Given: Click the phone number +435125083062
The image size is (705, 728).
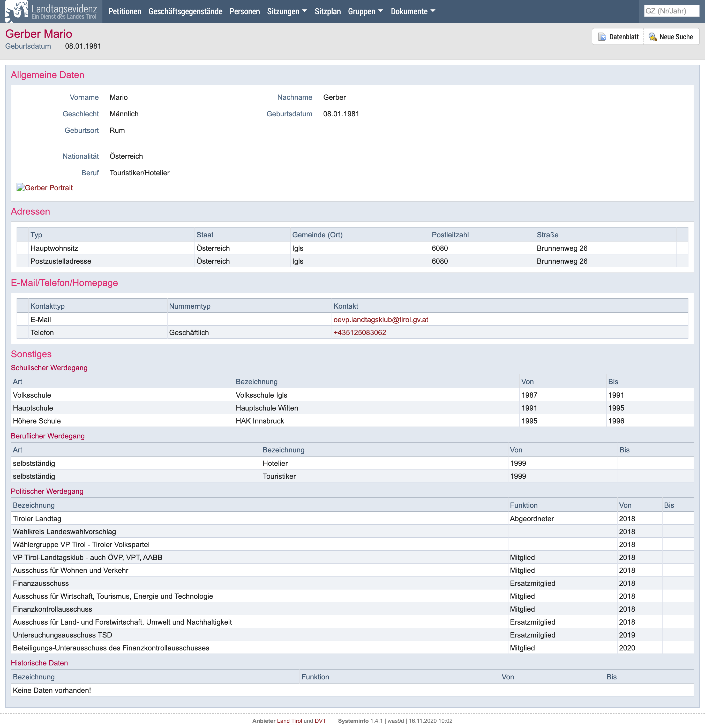Looking at the screenshot, I should pos(359,333).
